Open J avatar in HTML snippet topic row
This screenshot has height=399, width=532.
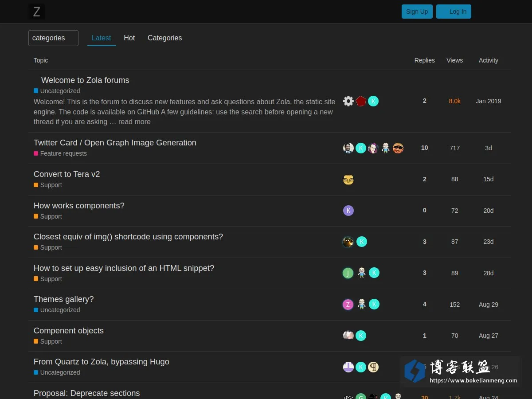[348, 273]
